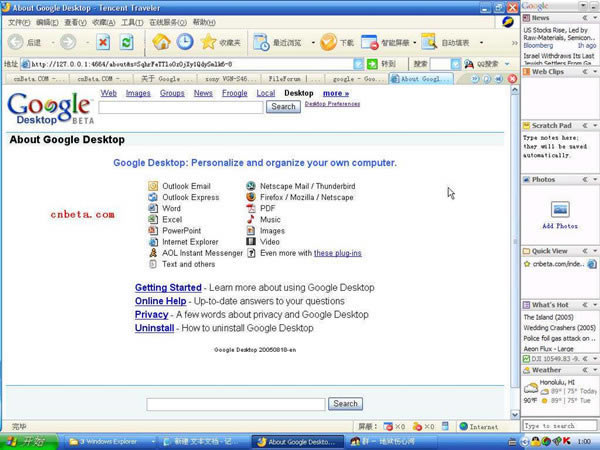The width and height of the screenshot is (600, 450).
Task: Click the green Refresh icon
Action: (127, 42)
